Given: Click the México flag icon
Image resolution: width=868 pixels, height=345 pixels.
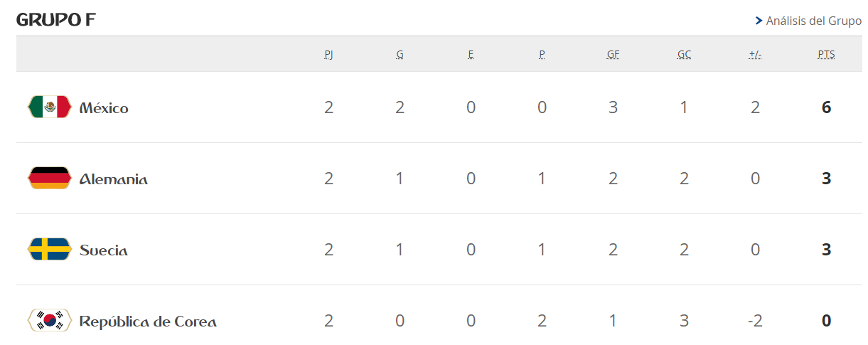Looking at the screenshot, I should 50,107.
